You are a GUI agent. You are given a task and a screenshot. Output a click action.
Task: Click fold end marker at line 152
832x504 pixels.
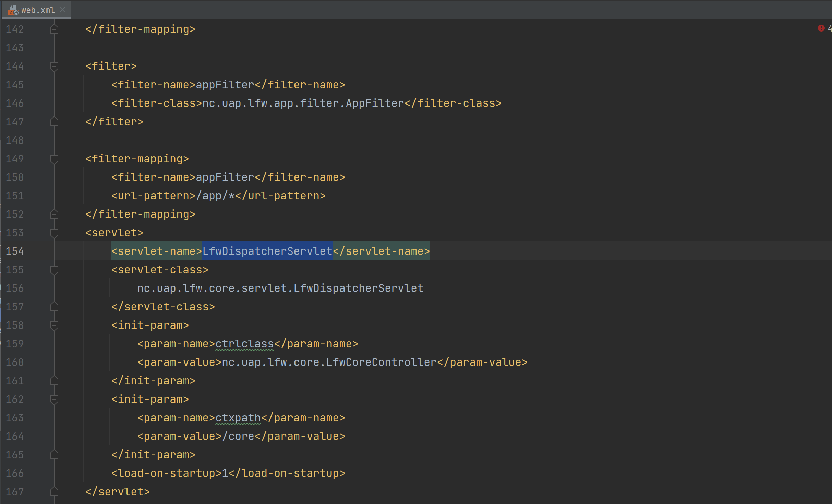(54, 214)
